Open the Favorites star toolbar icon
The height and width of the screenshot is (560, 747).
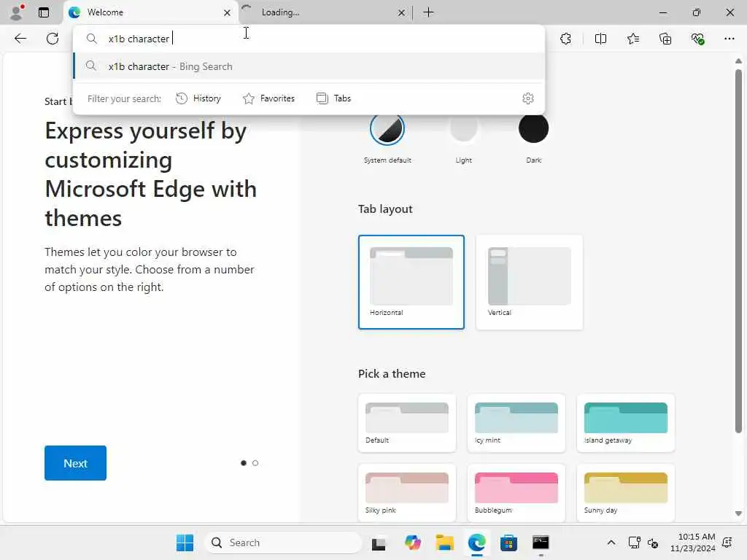tap(633, 39)
